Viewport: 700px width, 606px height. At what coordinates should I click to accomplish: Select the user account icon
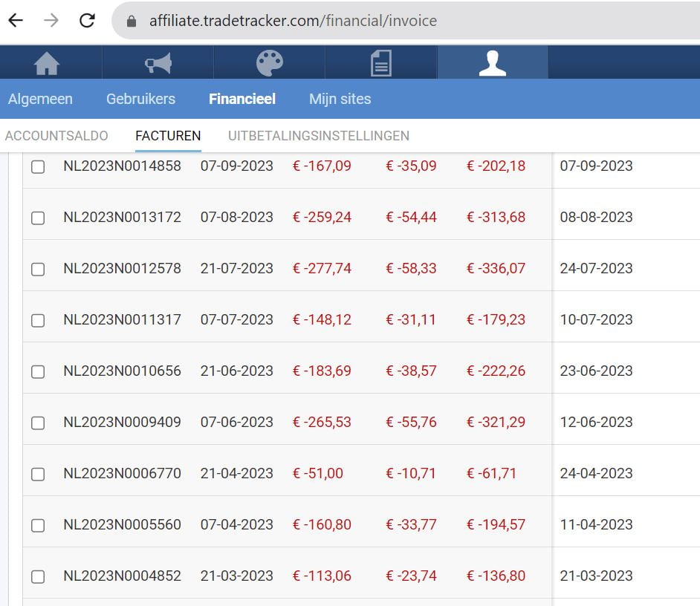[492, 64]
